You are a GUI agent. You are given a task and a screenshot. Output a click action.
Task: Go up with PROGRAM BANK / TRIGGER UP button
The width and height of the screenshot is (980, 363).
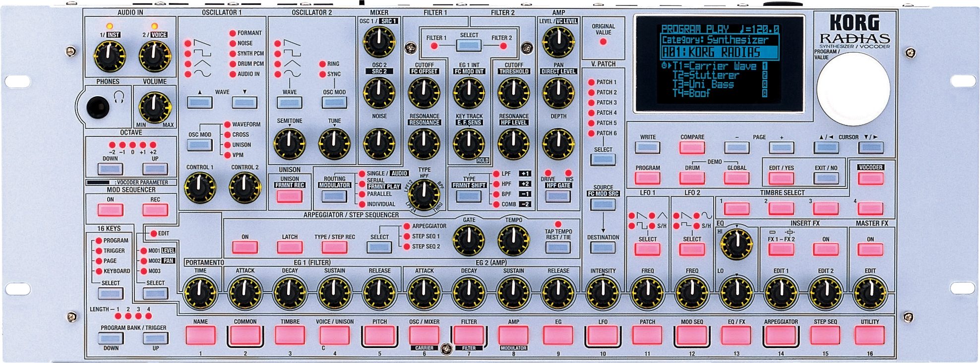pos(155,339)
